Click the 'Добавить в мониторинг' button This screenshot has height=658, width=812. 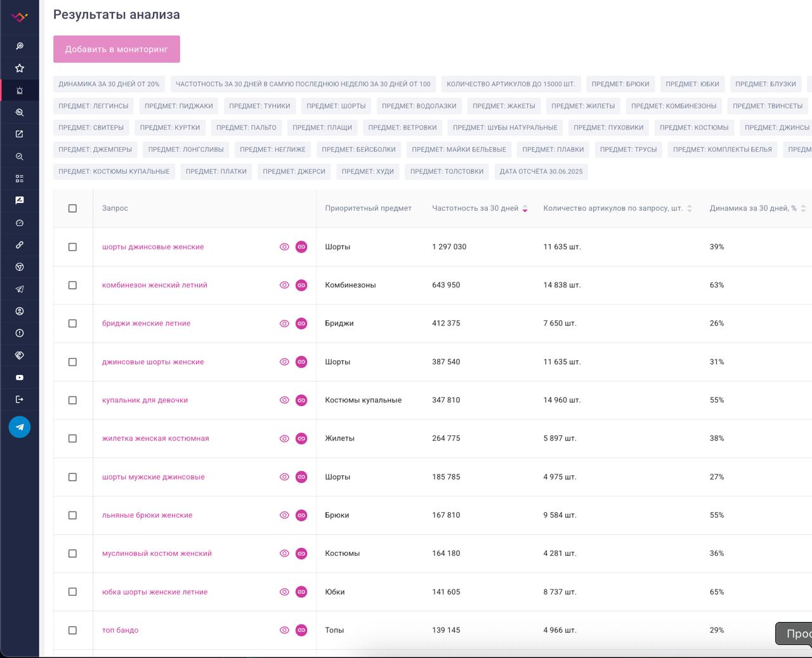pyautogui.click(x=117, y=49)
